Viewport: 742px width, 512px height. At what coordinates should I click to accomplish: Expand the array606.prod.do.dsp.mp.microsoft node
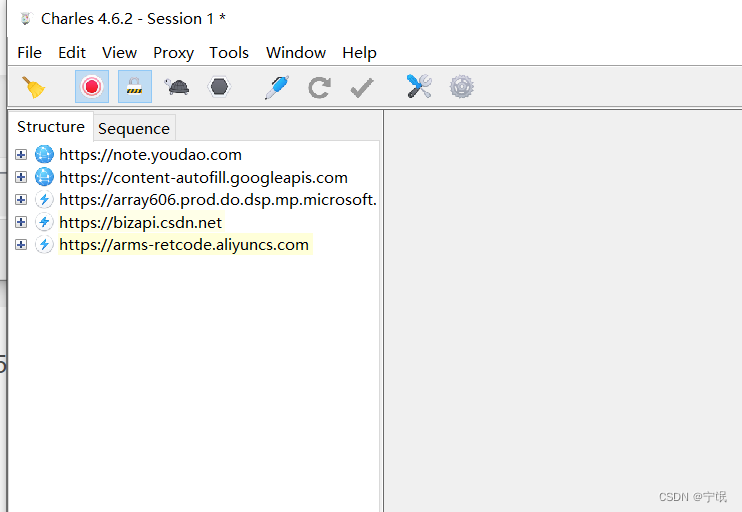21,199
